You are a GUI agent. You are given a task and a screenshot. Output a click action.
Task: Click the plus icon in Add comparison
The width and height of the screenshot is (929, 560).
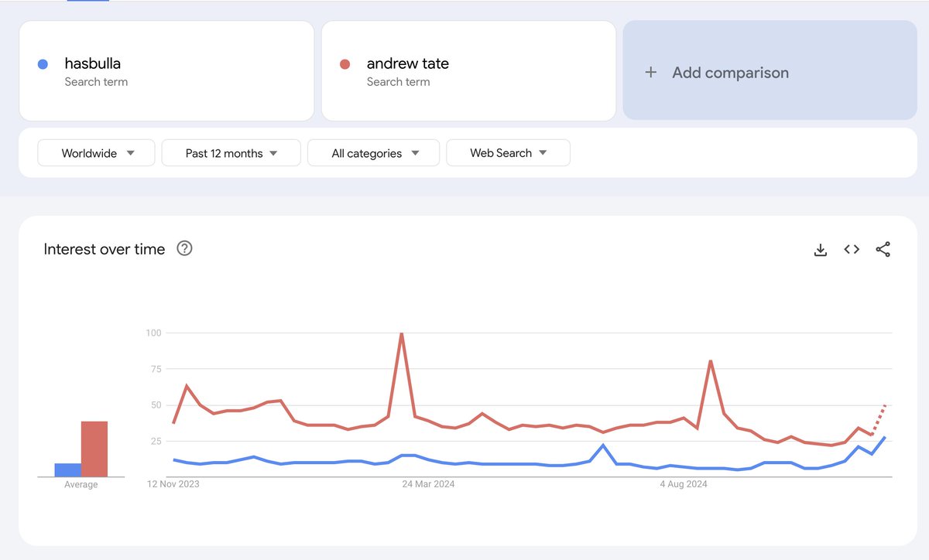pos(651,72)
